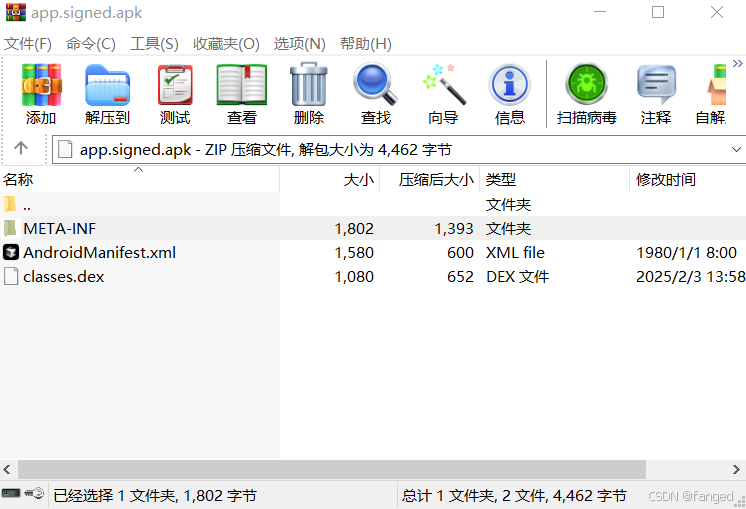Image resolution: width=746 pixels, height=509 pixels.
Task: Click the Virus Scan (扫描病毒) icon
Action: click(587, 84)
